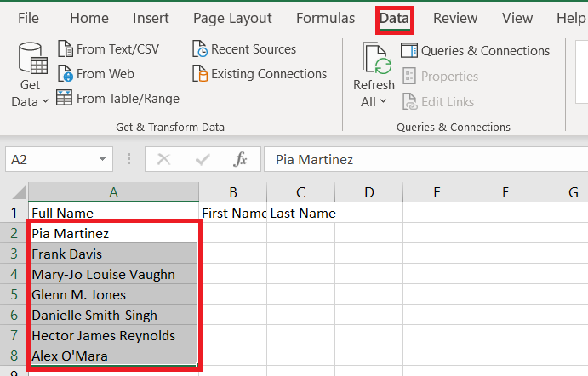Open Recent Sources
The height and width of the screenshot is (376, 588).
(244, 49)
